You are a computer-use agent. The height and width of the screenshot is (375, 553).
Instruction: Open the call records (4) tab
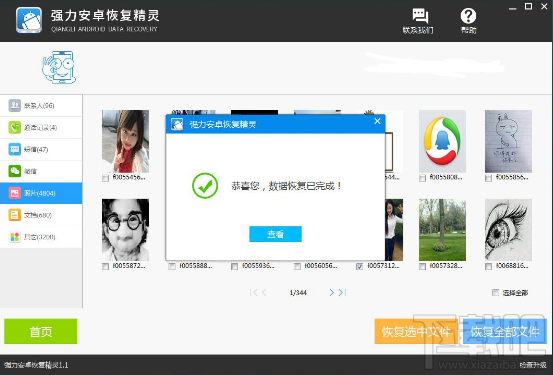click(x=41, y=127)
